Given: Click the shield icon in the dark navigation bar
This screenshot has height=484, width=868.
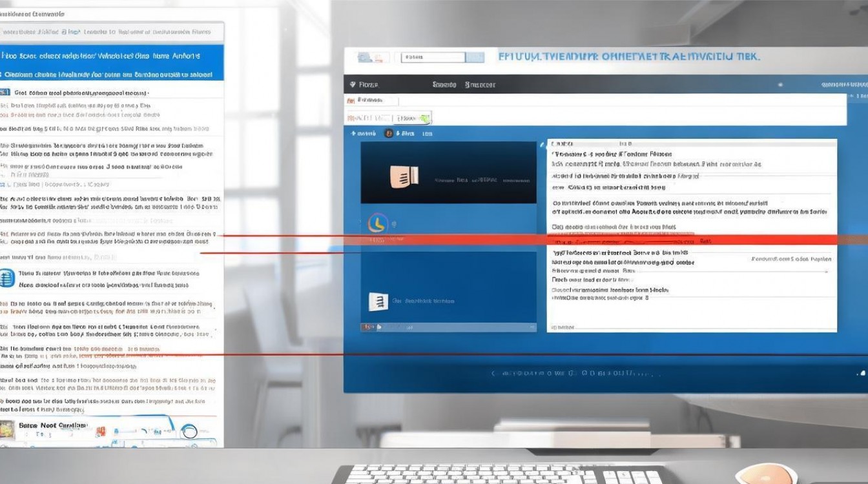Looking at the screenshot, I should coord(353,85).
